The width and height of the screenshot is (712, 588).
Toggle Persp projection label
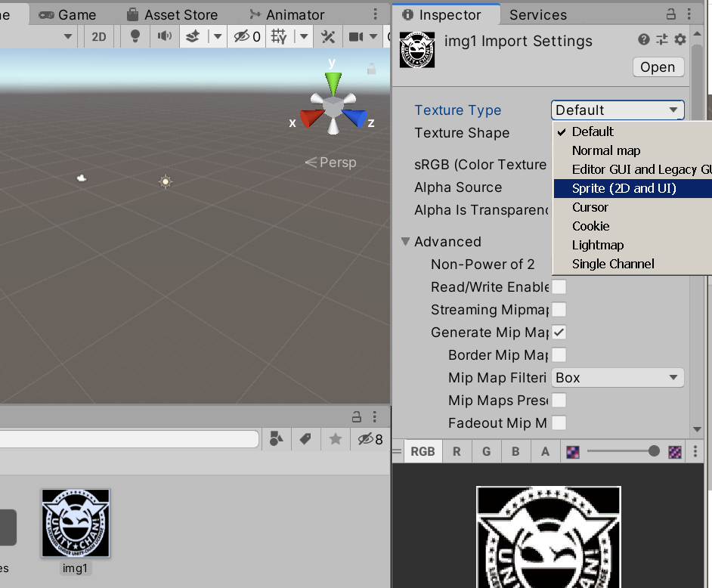tap(331, 162)
